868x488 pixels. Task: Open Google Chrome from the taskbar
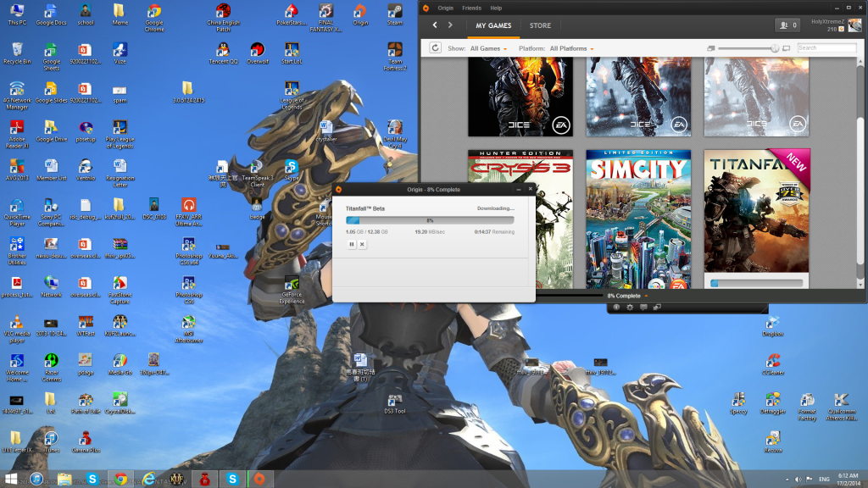pyautogui.click(x=120, y=479)
